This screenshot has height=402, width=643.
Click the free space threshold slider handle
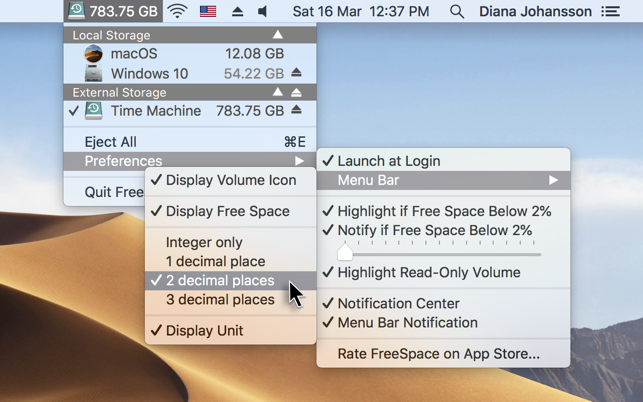(x=345, y=251)
